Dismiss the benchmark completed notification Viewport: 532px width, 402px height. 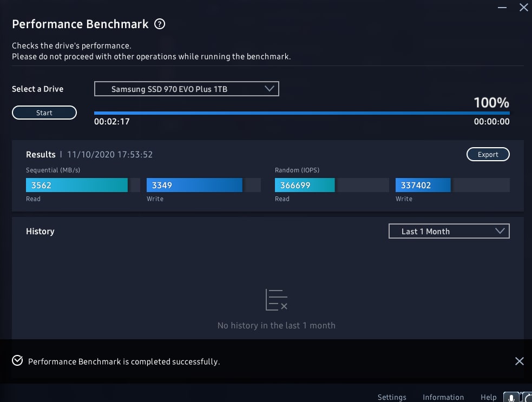[x=519, y=361]
